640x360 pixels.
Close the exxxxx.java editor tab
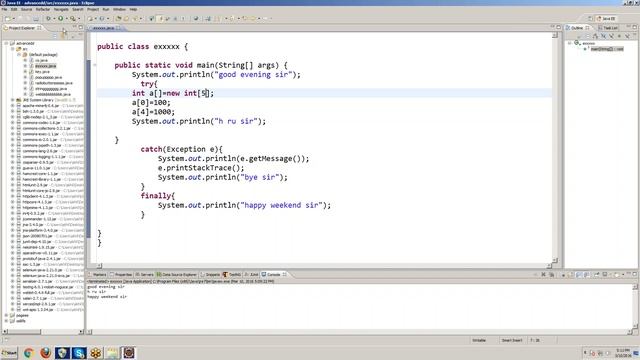tap(118, 28)
